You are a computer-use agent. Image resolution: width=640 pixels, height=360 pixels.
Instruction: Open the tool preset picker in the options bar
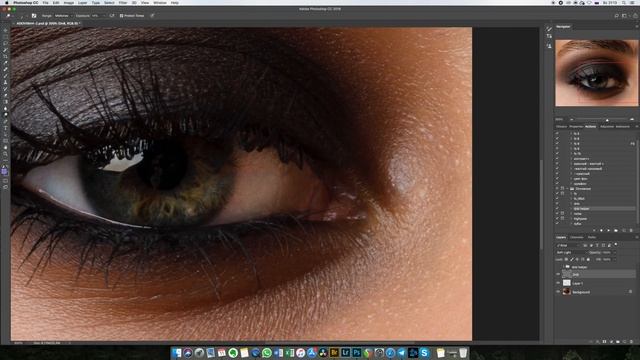9,16
